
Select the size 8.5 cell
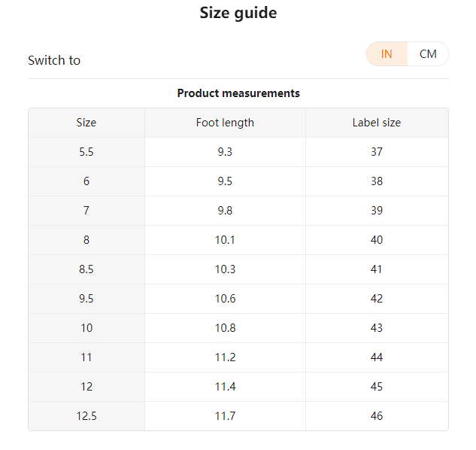pos(86,269)
